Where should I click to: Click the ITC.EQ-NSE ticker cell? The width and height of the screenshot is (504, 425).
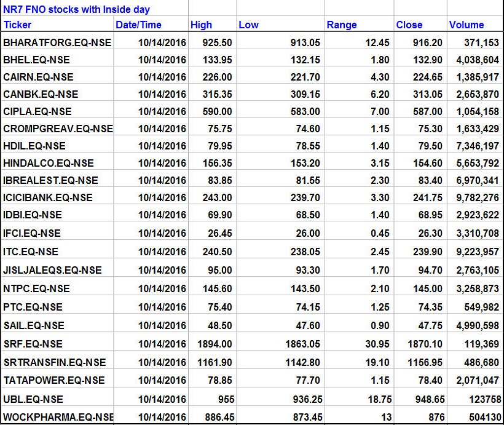[x=31, y=252]
